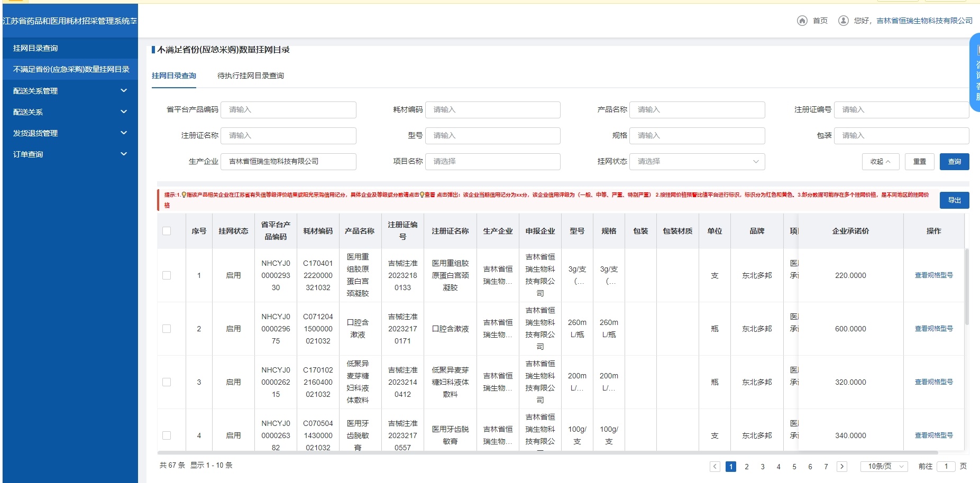Click 规格 input field
980x483 pixels.
697,136
